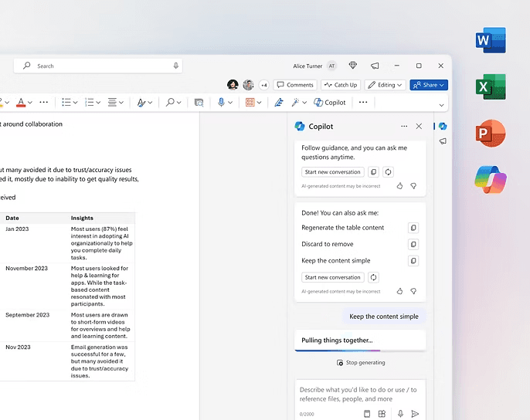Use microphone in Copilot input
This screenshot has height=420, width=530.
[400, 414]
